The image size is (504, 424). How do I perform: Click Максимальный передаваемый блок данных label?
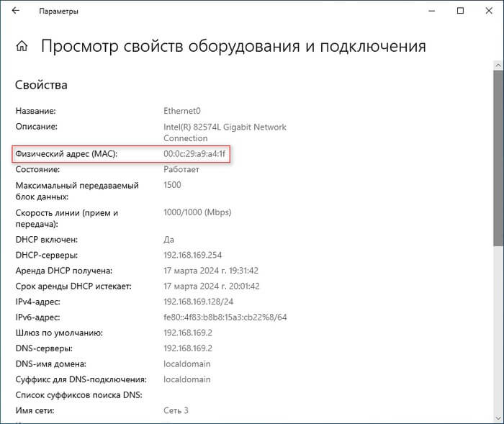click(77, 191)
